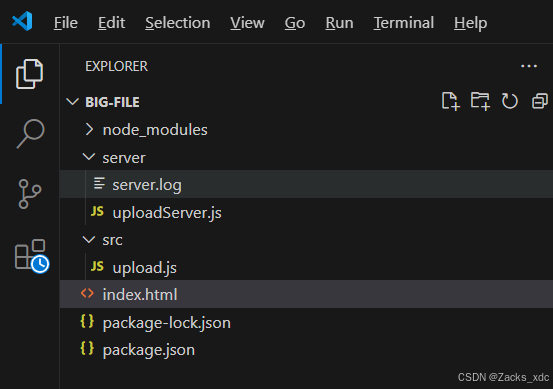Open the Edit menu
The image size is (553, 389).
click(111, 23)
